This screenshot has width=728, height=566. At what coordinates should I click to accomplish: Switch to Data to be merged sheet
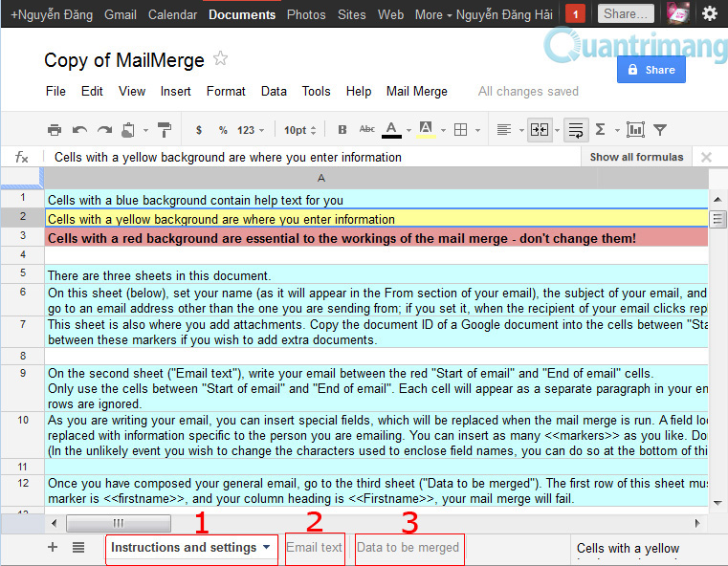click(408, 548)
